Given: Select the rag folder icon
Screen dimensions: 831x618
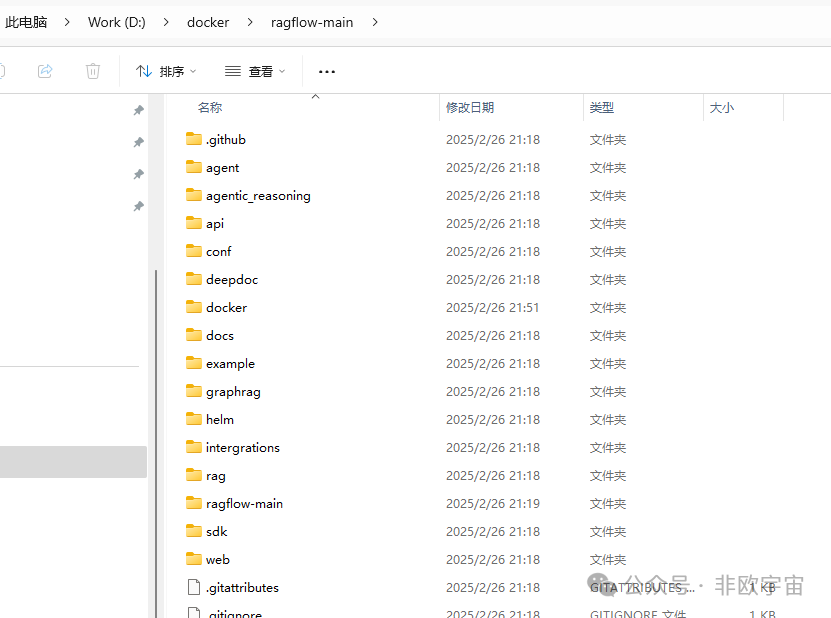Looking at the screenshot, I should tap(194, 475).
